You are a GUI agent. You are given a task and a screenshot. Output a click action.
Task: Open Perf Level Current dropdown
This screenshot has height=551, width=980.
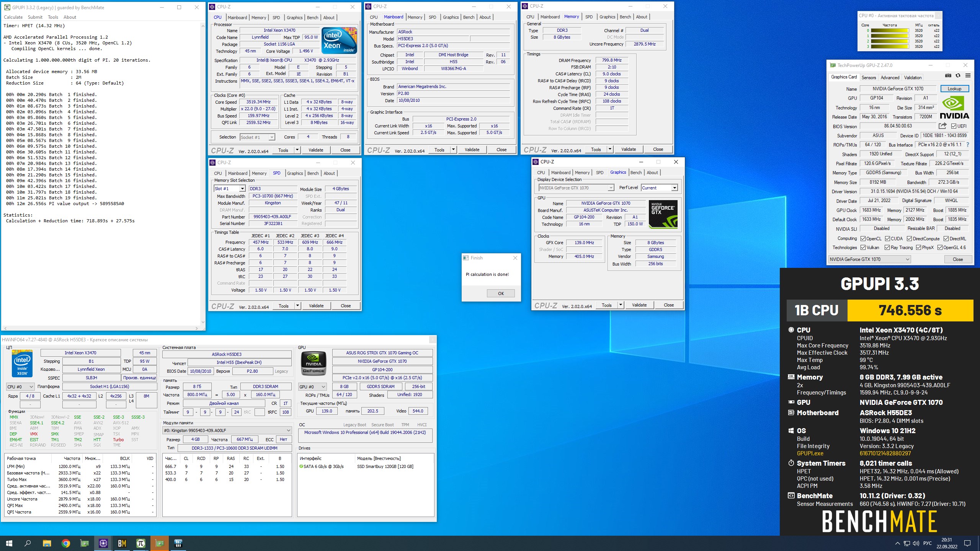coord(660,188)
